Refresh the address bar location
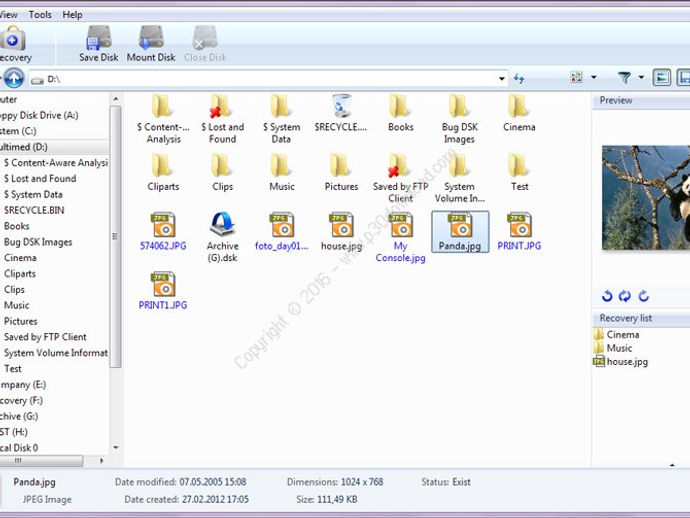Viewport: 690px width, 518px height. tap(519, 79)
